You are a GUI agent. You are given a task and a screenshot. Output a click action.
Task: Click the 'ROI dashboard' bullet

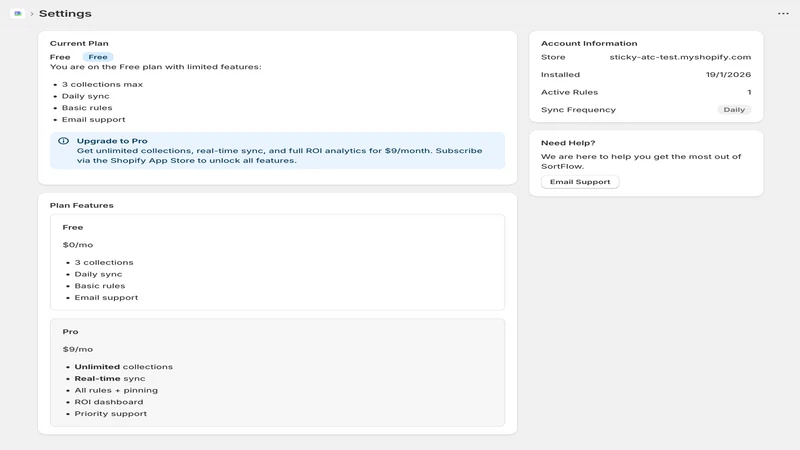(109, 402)
